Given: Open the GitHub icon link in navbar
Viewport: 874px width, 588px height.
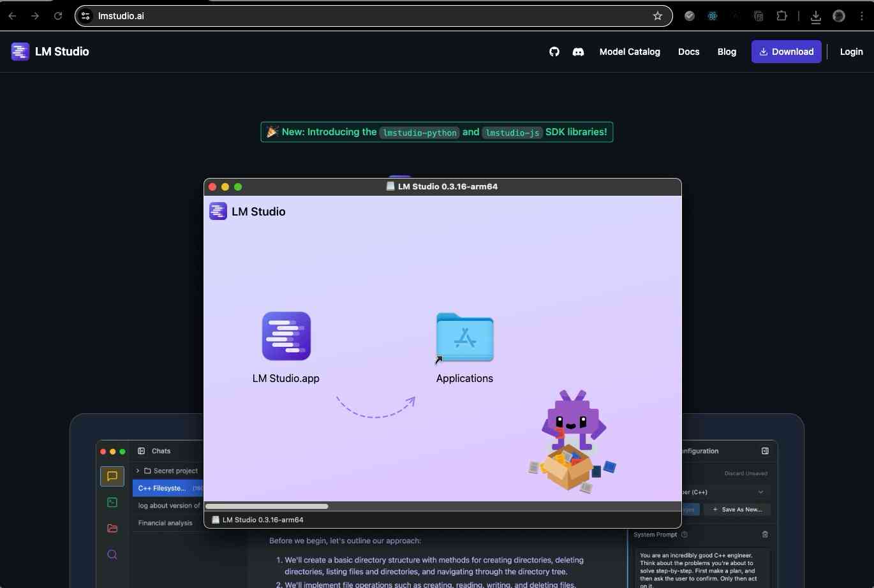Looking at the screenshot, I should point(554,52).
